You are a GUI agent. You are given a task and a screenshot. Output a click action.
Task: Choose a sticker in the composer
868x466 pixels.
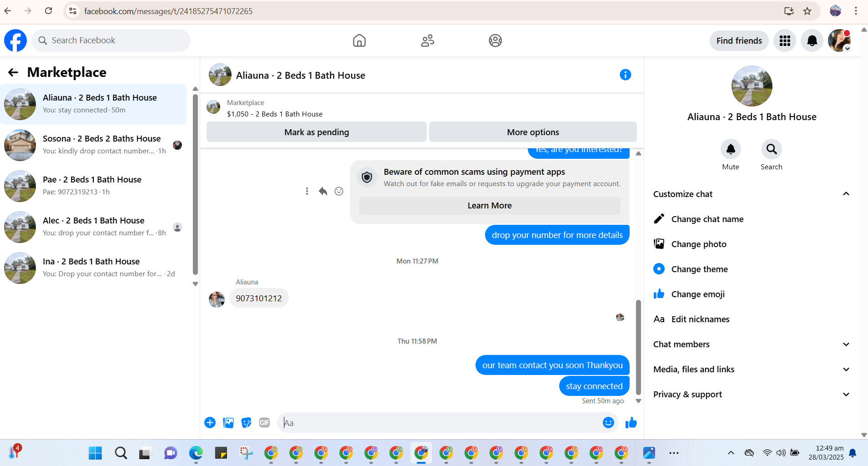click(247, 423)
